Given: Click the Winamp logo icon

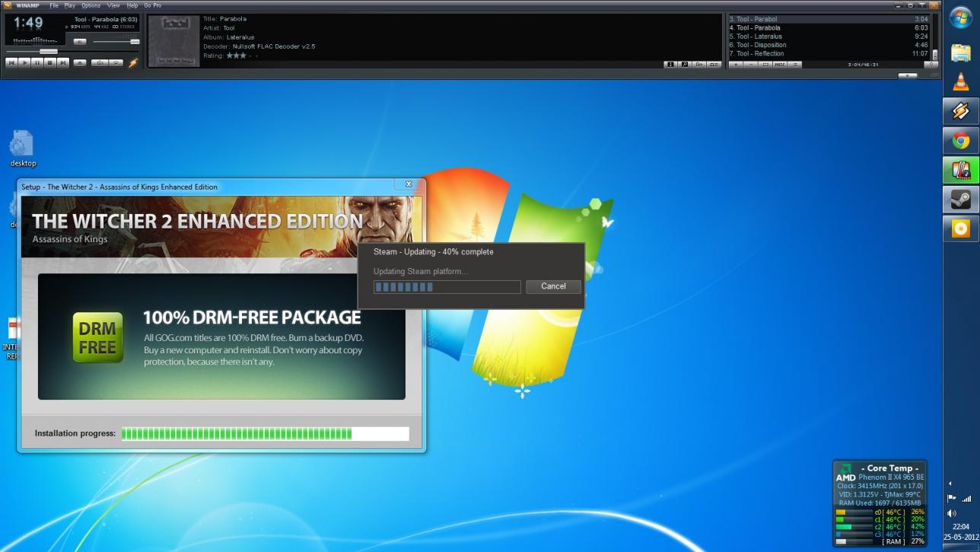Looking at the screenshot, I should click(8, 5).
